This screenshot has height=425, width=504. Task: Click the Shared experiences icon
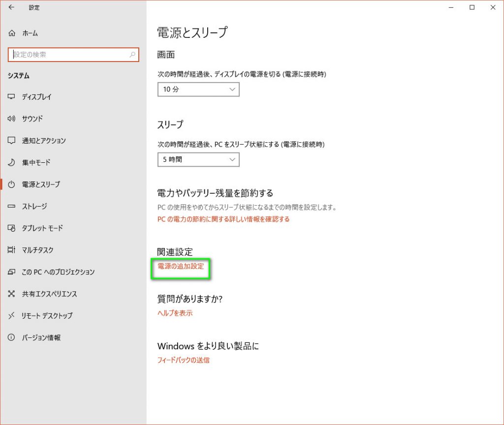[12, 294]
